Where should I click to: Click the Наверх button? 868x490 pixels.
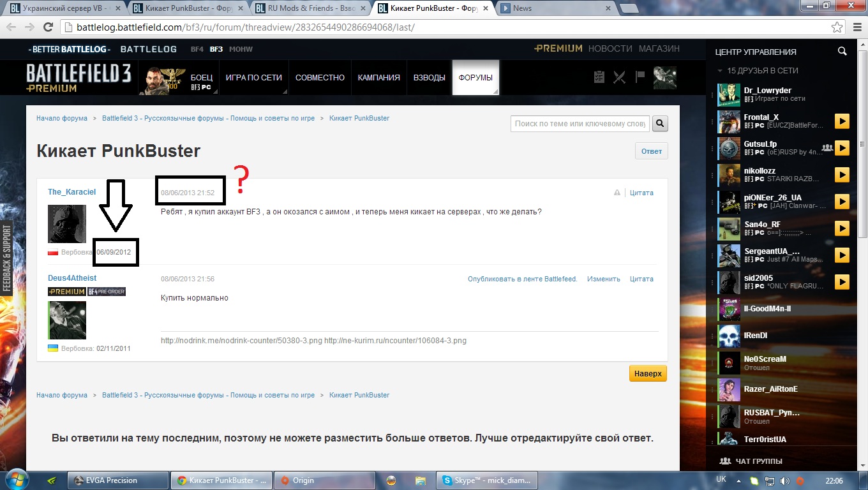[x=648, y=373]
